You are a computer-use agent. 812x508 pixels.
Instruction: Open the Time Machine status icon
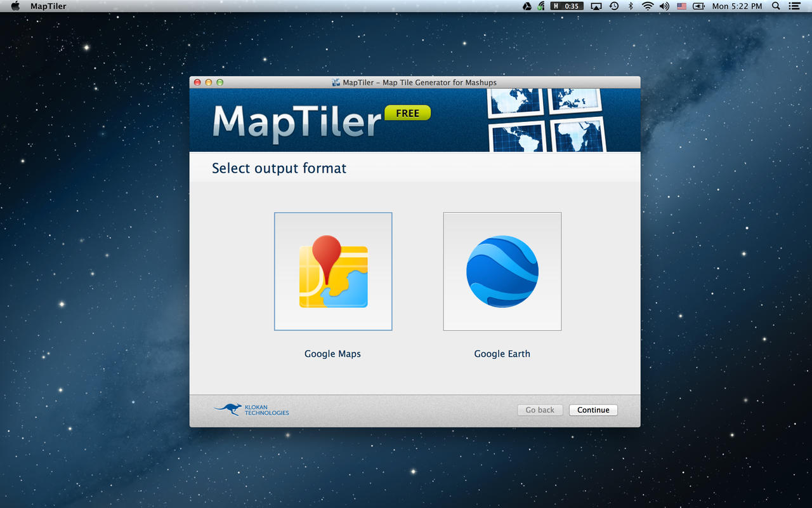point(614,6)
